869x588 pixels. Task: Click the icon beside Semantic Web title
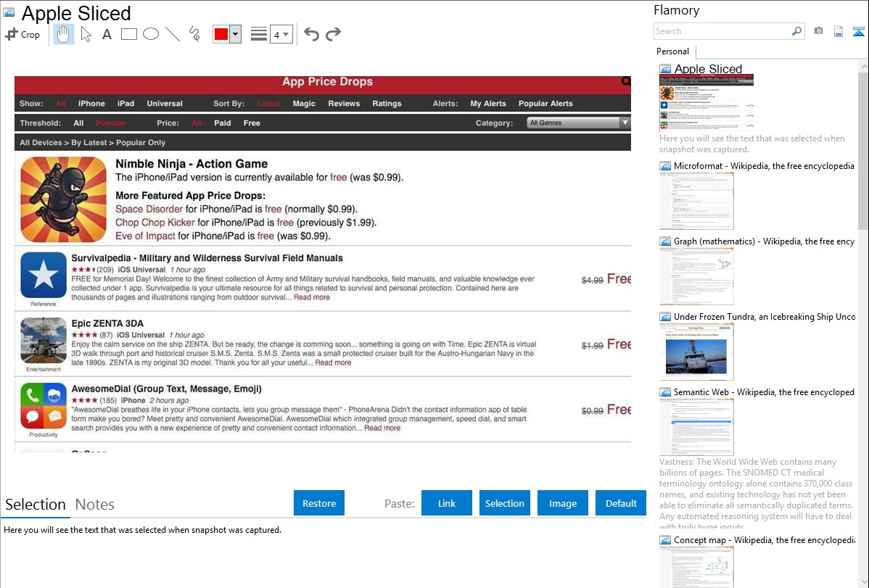(x=665, y=392)
